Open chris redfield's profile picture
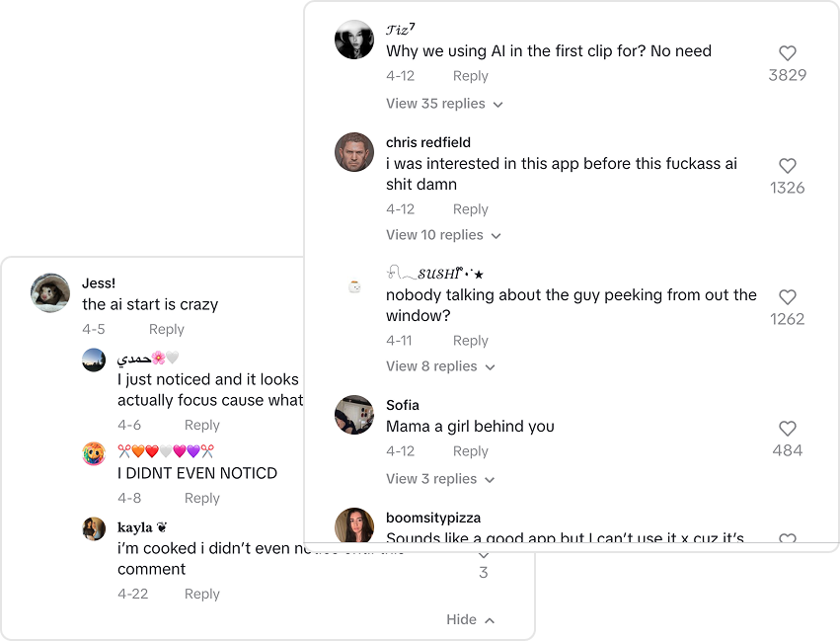 click(x=354, y=152)
